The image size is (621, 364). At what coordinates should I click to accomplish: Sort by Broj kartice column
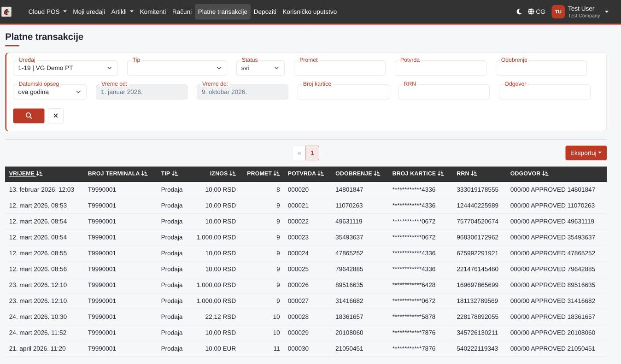[418, 173]
